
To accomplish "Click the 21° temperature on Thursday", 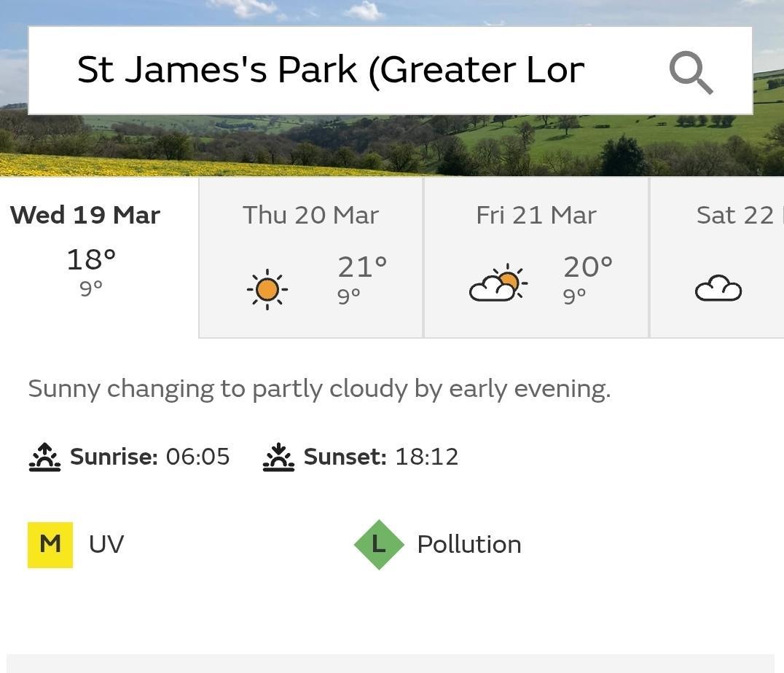I will click(362, 267).
